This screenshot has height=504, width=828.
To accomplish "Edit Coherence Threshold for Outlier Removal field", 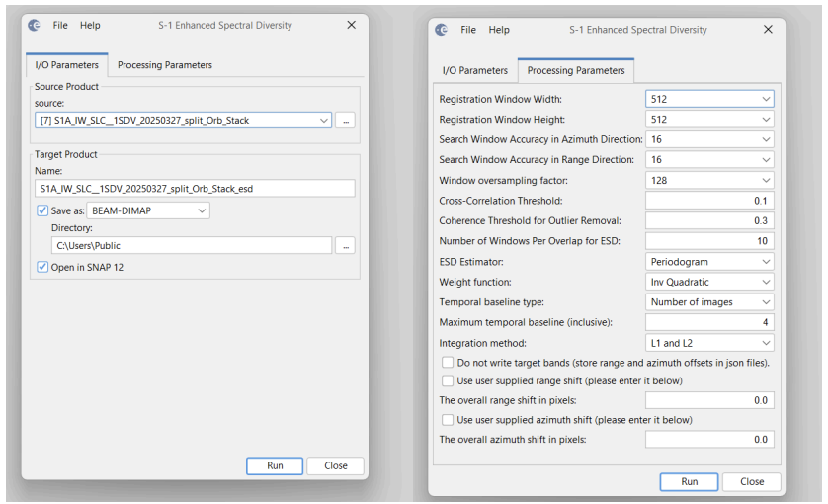I will coord(709,220).
